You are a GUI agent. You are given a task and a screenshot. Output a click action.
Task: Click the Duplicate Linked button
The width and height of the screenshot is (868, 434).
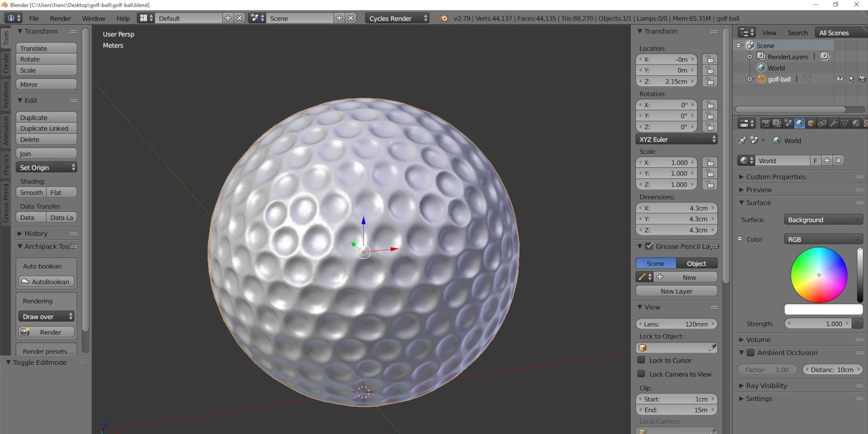pyautogui.click(x=47, y=128)
